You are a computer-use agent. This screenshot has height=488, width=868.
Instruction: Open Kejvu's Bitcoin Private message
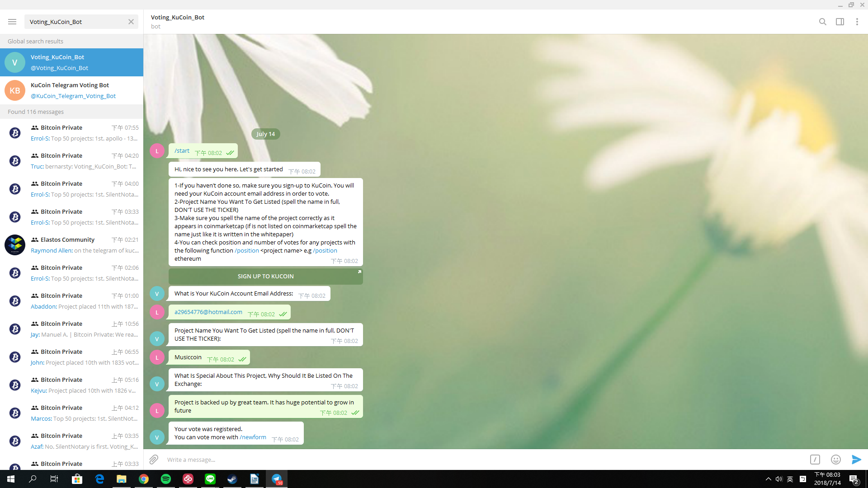pyautogui.click(x=71, y=385)
